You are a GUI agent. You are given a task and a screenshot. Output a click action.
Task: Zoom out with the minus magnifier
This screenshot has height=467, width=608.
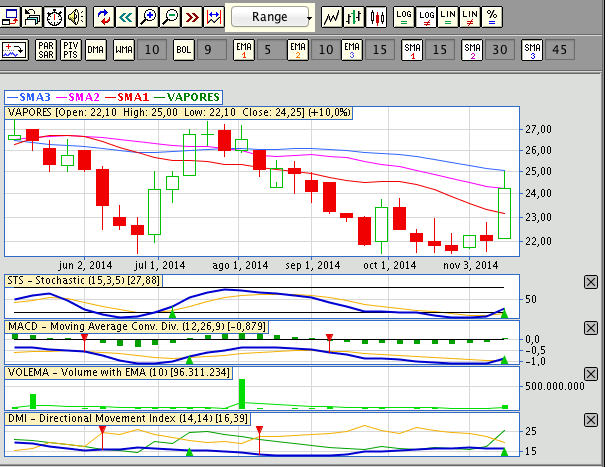(x=170, y=17)
